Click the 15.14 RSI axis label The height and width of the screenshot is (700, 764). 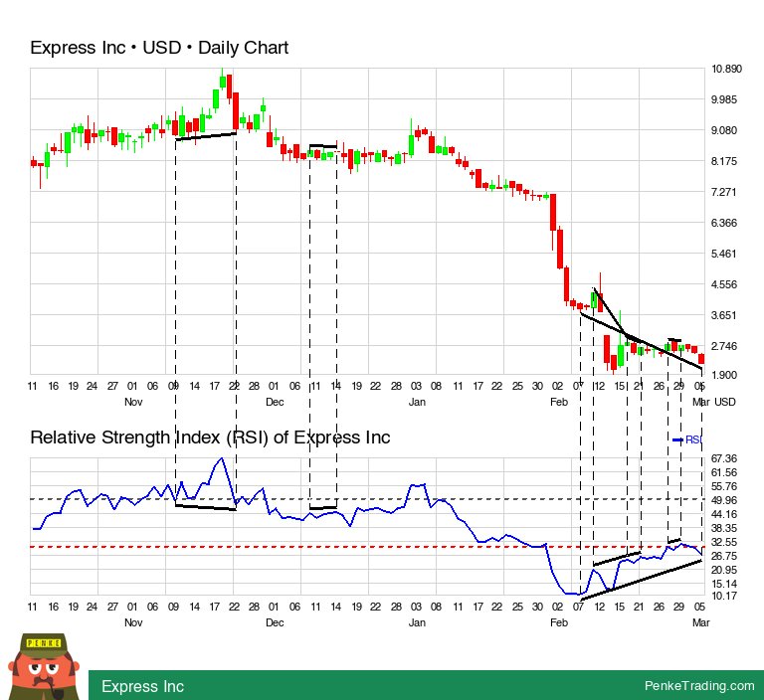[724, 584]
